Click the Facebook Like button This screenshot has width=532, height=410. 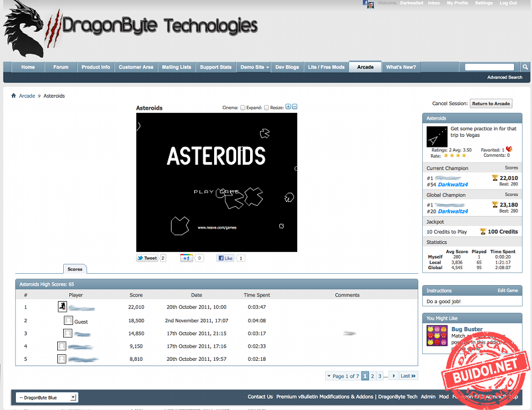click(225, 258)
